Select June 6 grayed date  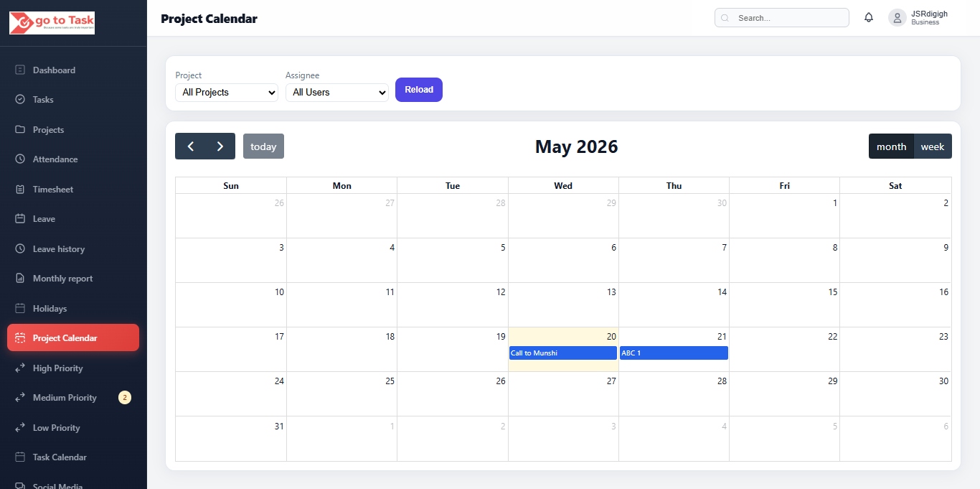[x=895, y=439]
